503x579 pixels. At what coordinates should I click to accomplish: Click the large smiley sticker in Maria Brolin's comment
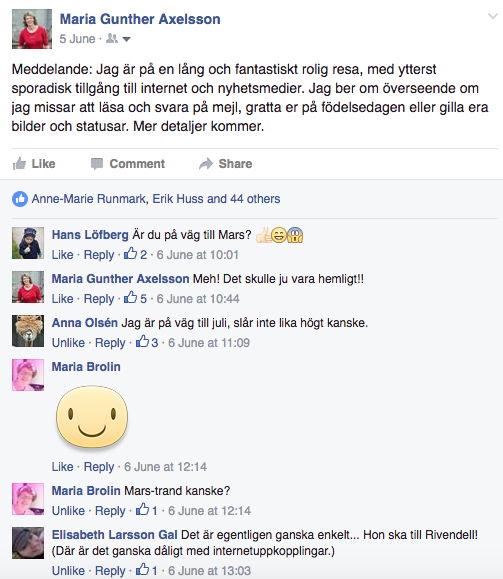(x=92, y=417)
